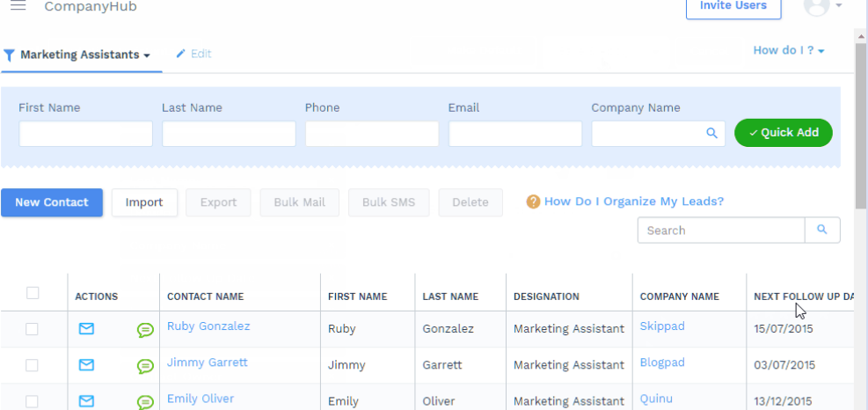Screen dimensions: 868x410
Task: Open the How do I ? dropdown
Action: point(789,50)
